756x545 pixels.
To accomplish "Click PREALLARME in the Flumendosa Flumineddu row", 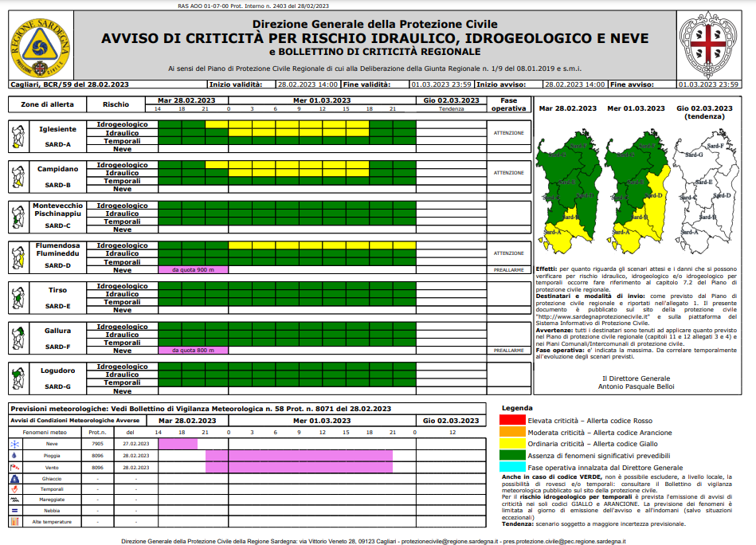I will coord(509,270).
